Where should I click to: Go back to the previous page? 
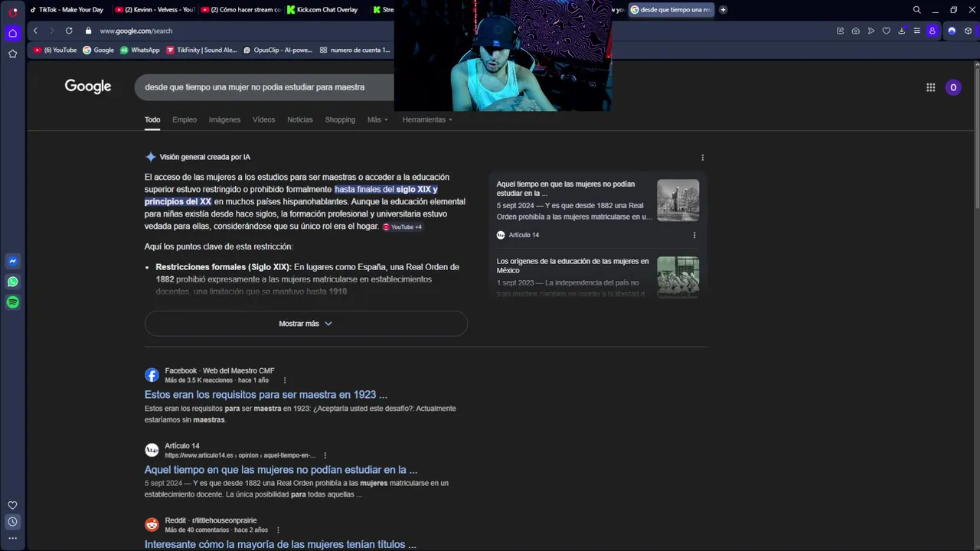[x=35, y=31]
